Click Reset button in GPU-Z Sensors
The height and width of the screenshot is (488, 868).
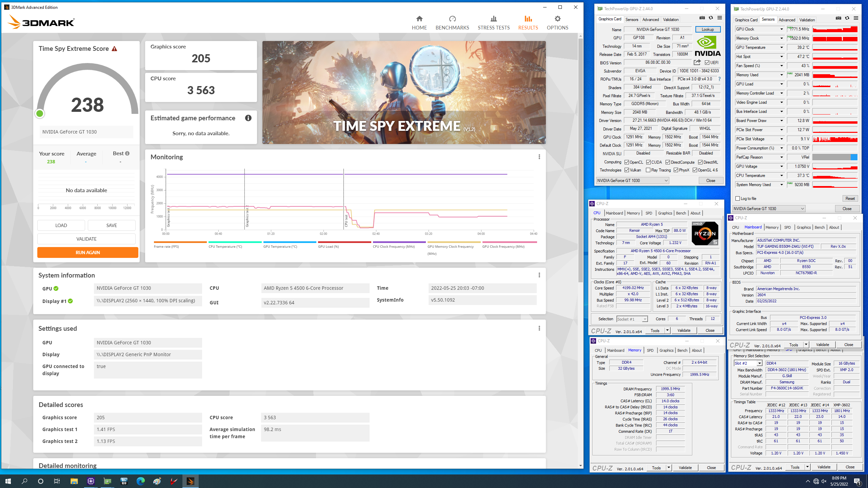tap(850, 199)
